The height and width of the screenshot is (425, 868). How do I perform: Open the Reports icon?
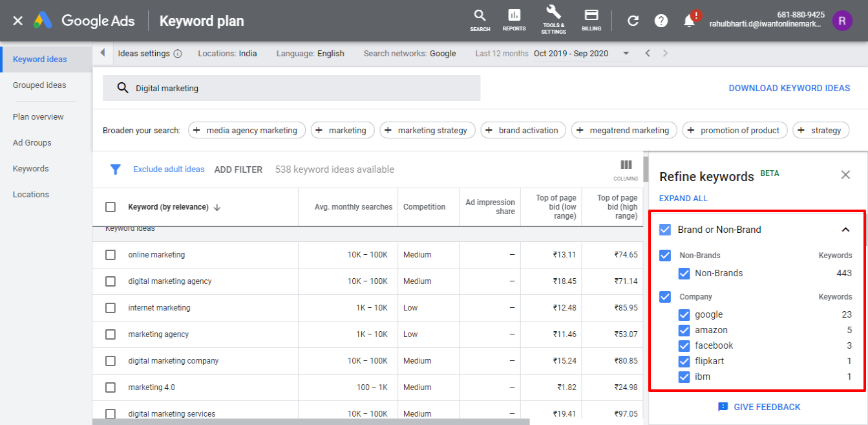tap(514, 21)
